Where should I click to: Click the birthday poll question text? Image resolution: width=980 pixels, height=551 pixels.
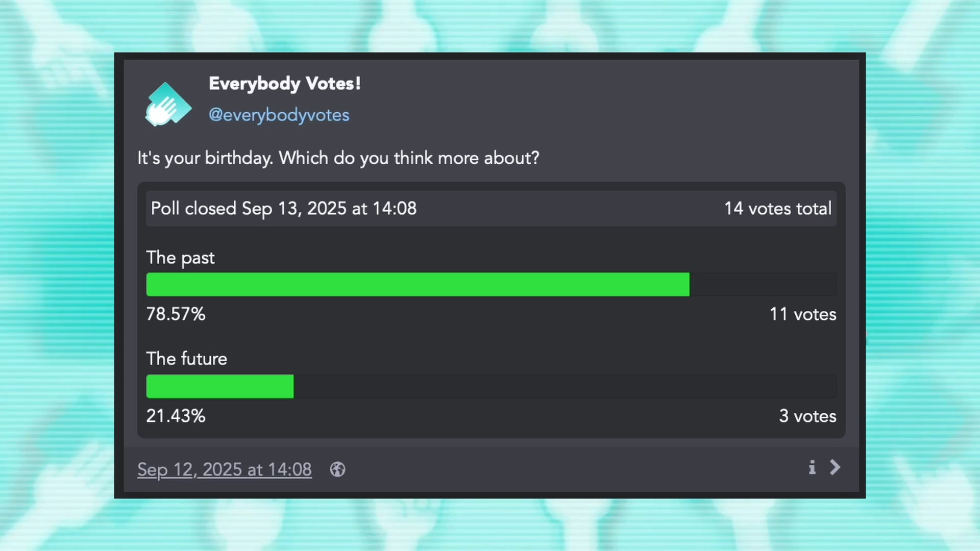point(338,159)
